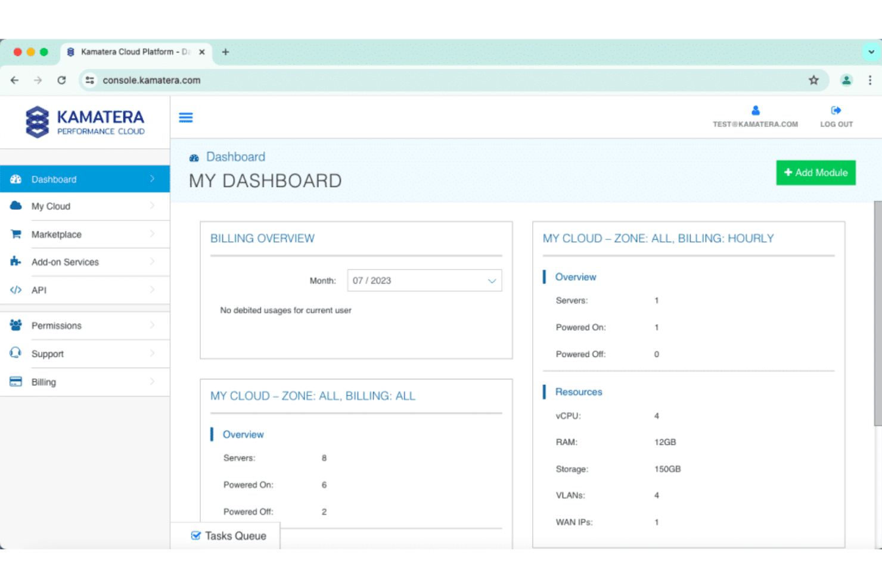
Task: Reload the page with refresh icon
Action: [x=61, y=80]
